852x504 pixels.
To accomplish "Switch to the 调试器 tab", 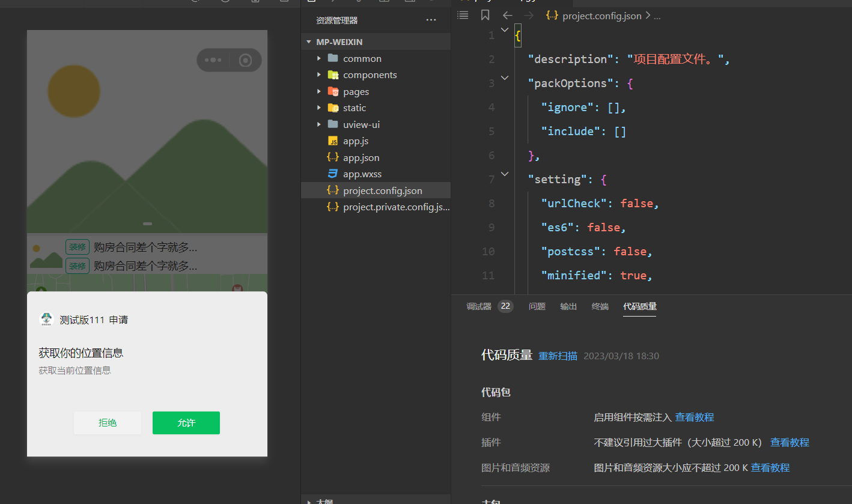I will [479, 306].
